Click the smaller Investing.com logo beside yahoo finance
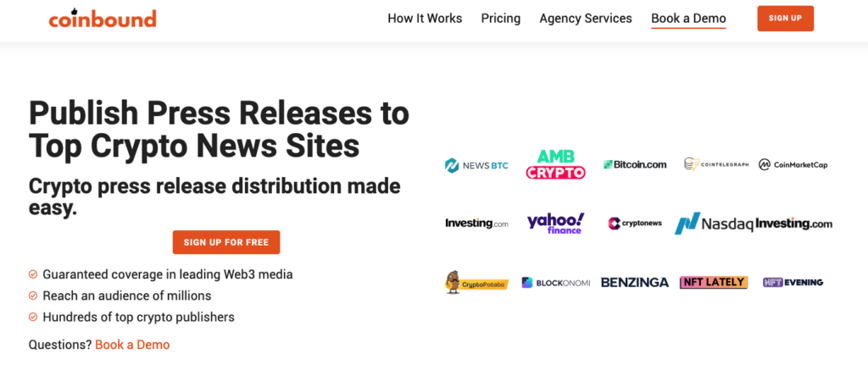Viewport: 868px width, 381px height. 476,224
